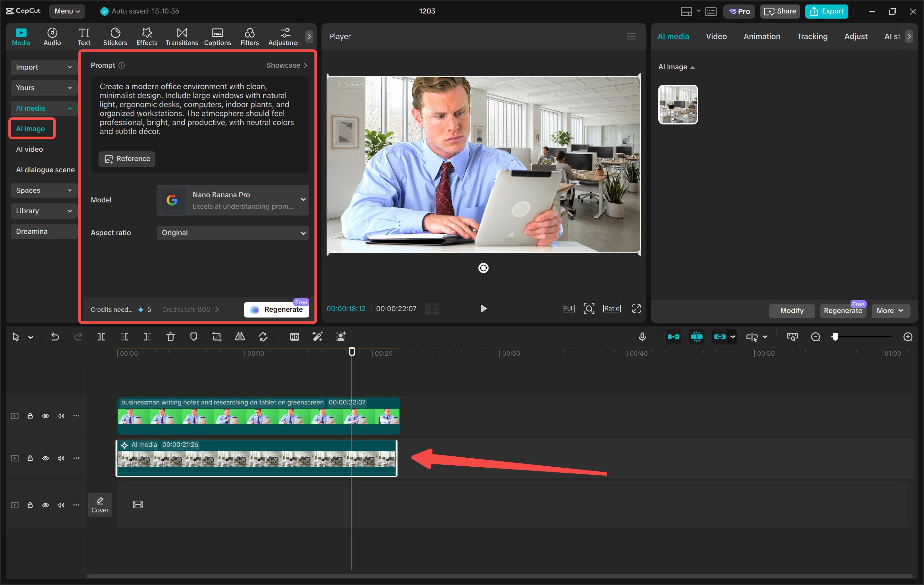The width and height of the screenshot is (924, 585).
Task: Open the Menu dropdown in title bar
Action: click(x=67, y=11)
